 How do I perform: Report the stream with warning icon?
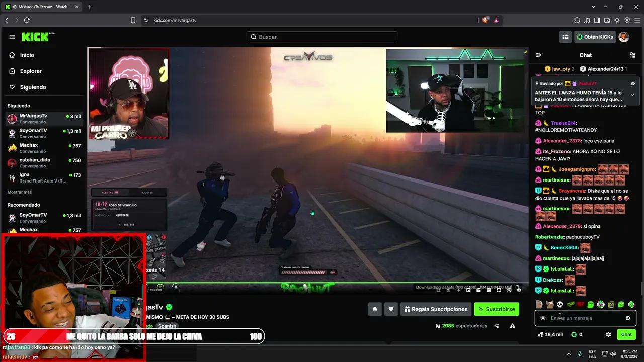[512, 326]
